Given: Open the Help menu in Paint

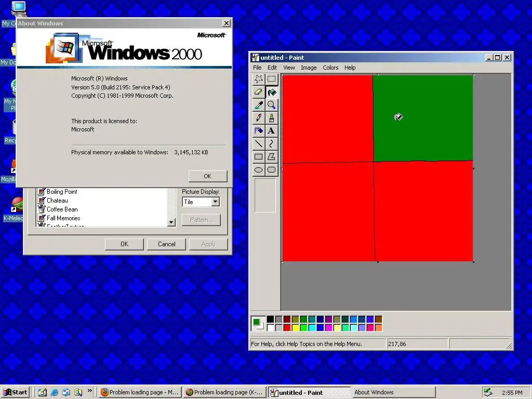Looking at the screenshot, I should [350, 68].
